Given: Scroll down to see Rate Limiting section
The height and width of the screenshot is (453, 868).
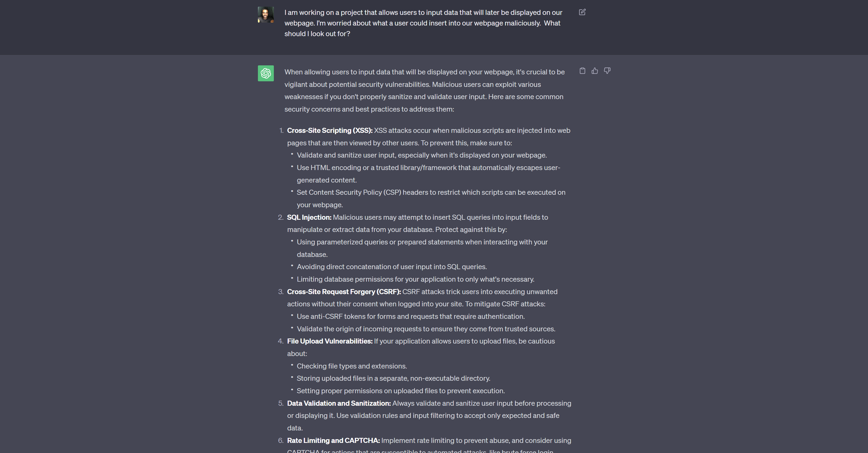Looking at the screenshot, I should click(x=333, y=440).
